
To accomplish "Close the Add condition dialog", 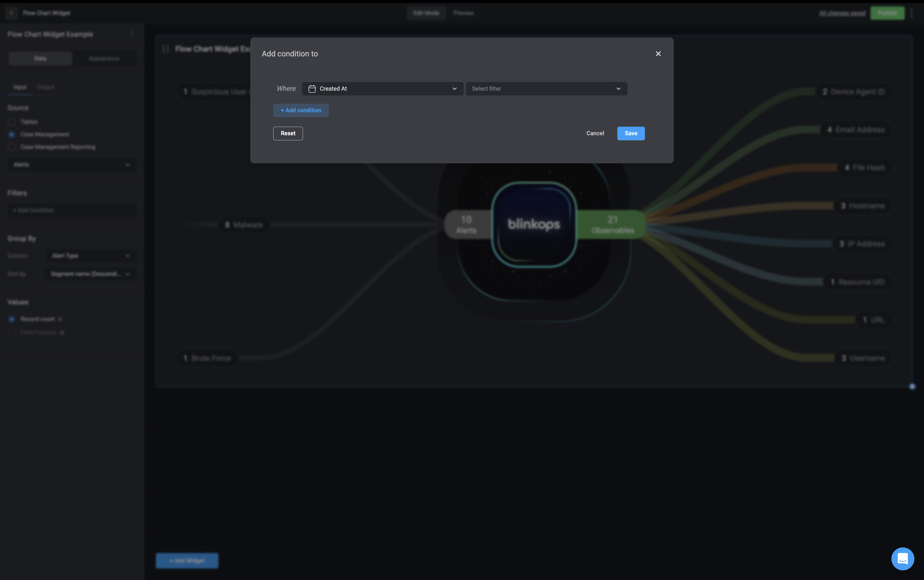I will [x=658, y=54].
